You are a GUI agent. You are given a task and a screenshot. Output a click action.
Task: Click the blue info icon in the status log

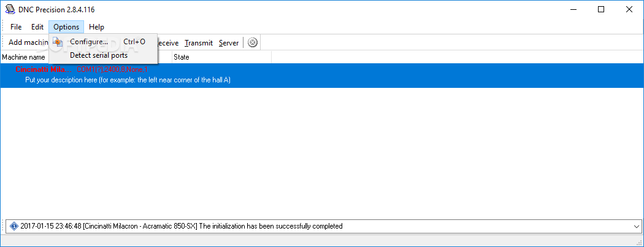pos(13,226)
